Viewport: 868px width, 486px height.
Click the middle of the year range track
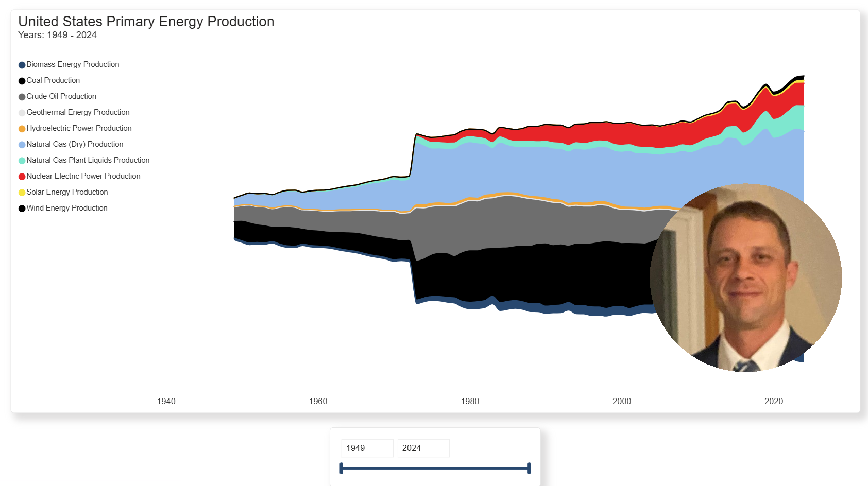(435, 468)
